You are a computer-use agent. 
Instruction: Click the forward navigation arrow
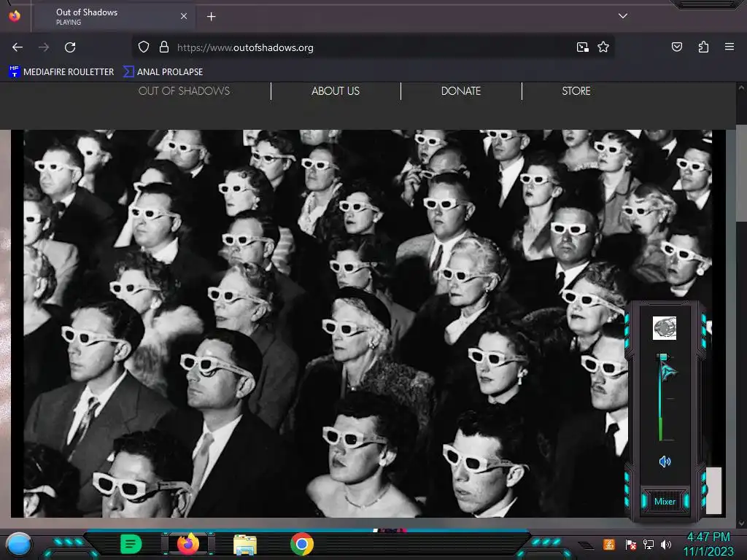click(44, 47)
